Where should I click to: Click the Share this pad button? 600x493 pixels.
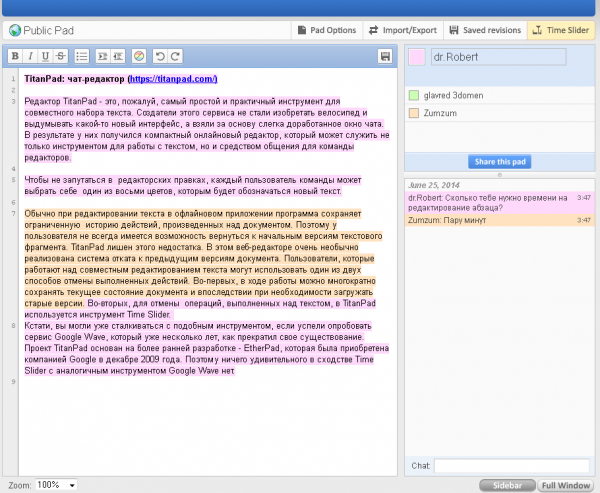coord(498,161)
